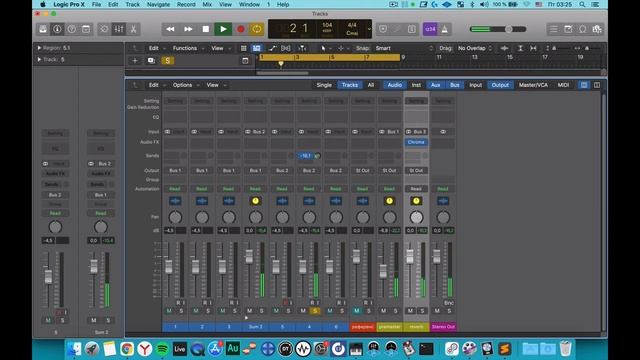Mute the Sum 2 channel in mixer
640x360 pixels.
[x=249, y=311]
